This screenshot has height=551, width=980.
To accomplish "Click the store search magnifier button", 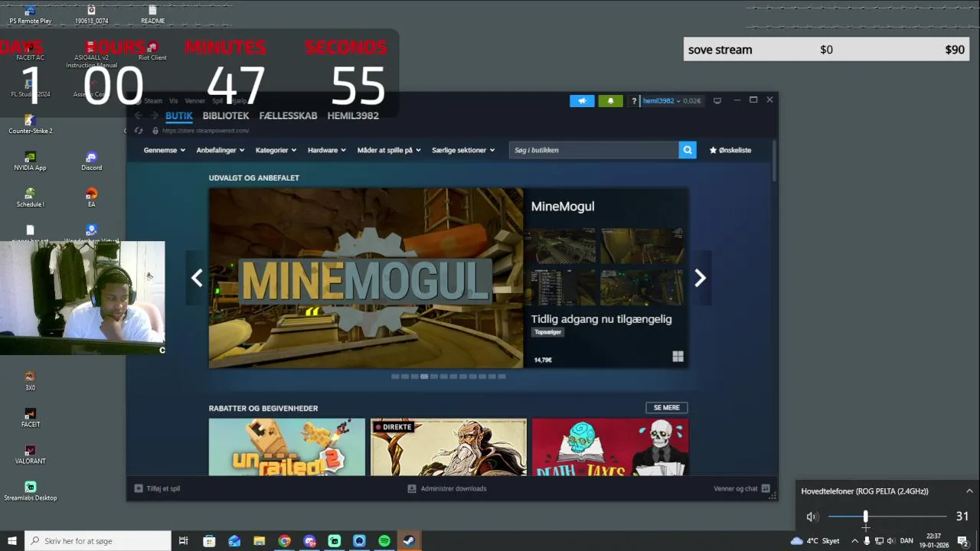I will 688,150.
